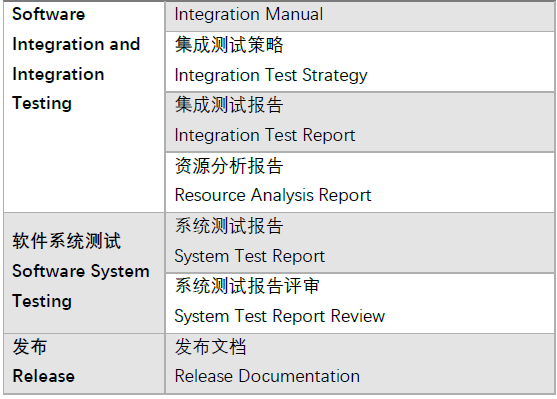
Task: Select the 集成测试策略 text
Action: [x=229, y=45]
